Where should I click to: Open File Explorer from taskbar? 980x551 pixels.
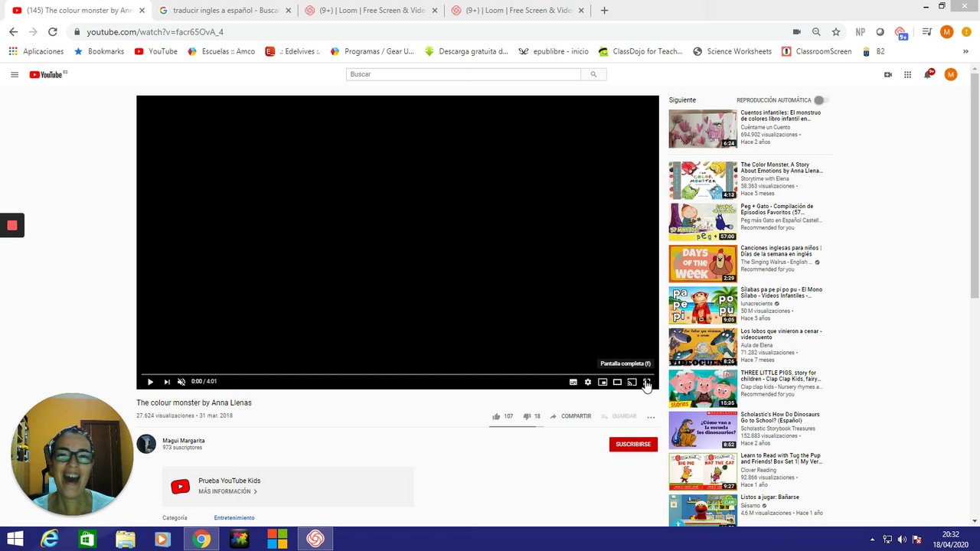coord(125,539)
